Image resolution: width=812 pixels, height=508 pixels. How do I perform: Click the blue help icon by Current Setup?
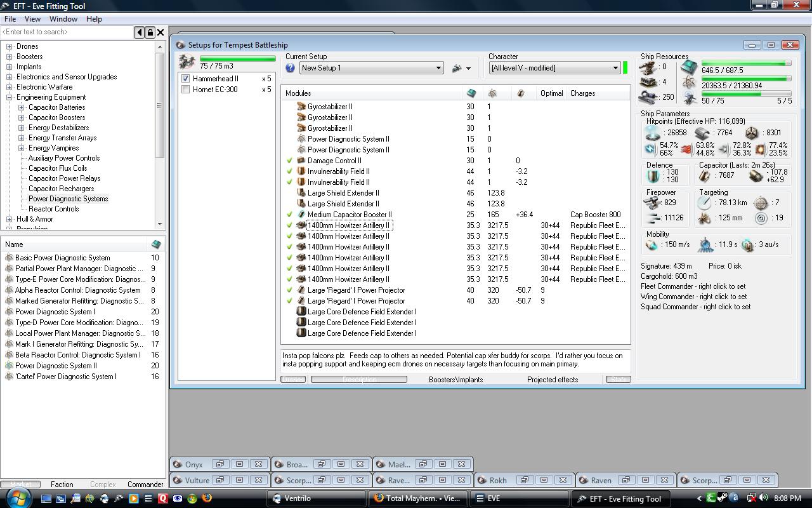tap(291, 68)
